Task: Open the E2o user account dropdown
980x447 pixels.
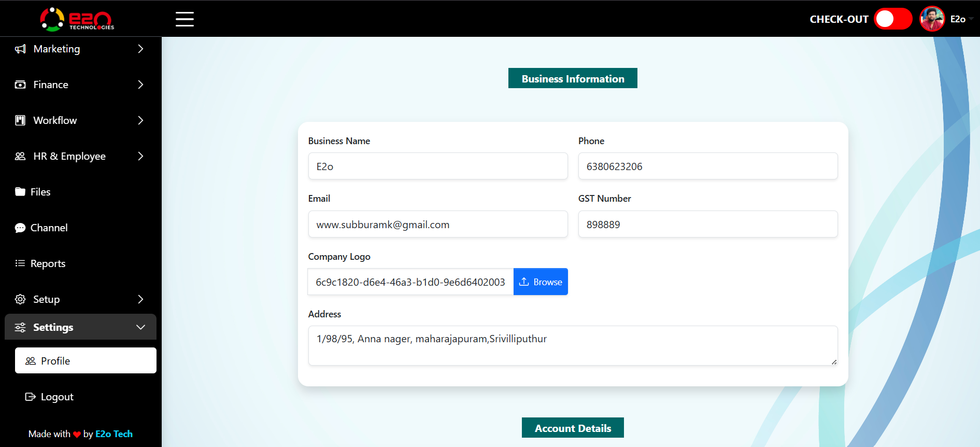Action: pos(957,19)
